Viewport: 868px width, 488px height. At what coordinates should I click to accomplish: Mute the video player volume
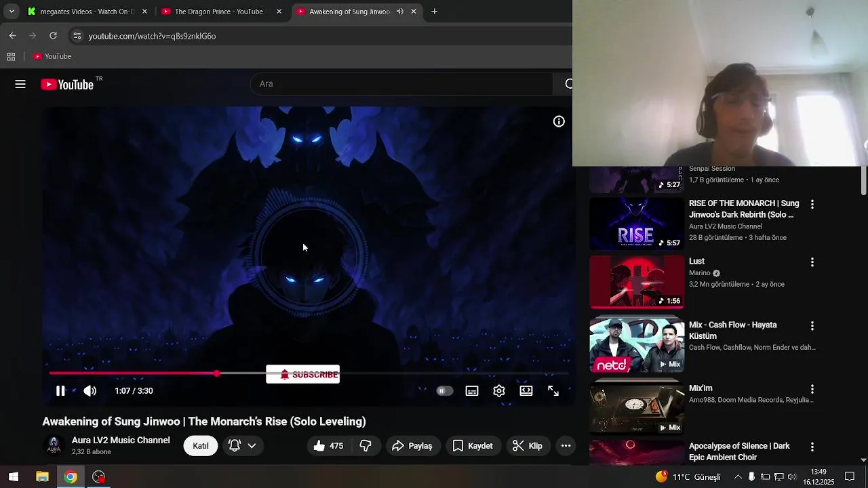point(90,391)
